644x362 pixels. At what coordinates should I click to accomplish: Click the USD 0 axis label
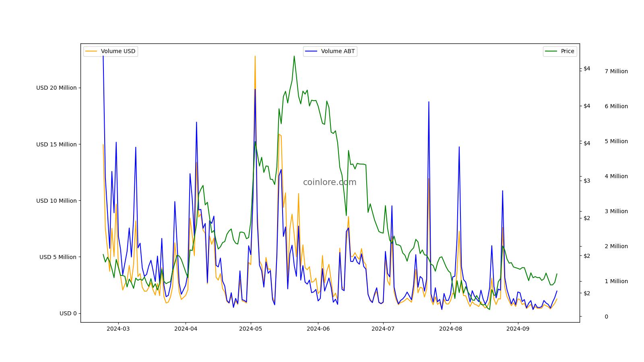[68, 313]
